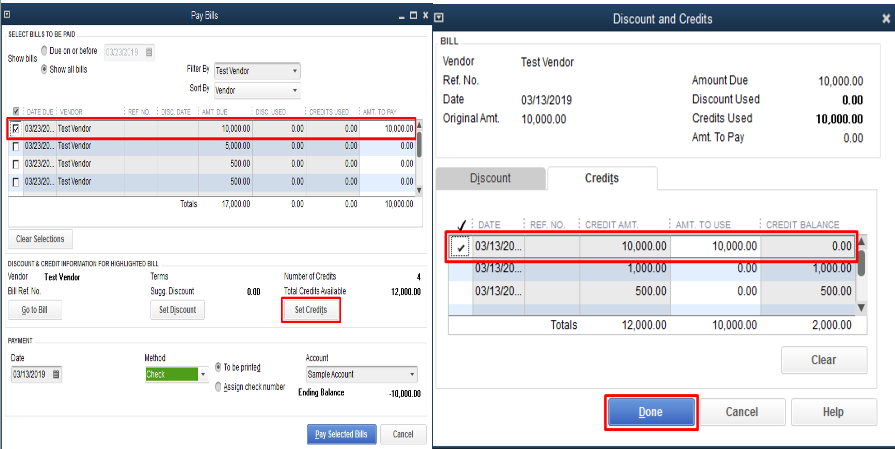Click the Done button
The height and width of the screenshot is (449, 895).
[x=651, y=412]
